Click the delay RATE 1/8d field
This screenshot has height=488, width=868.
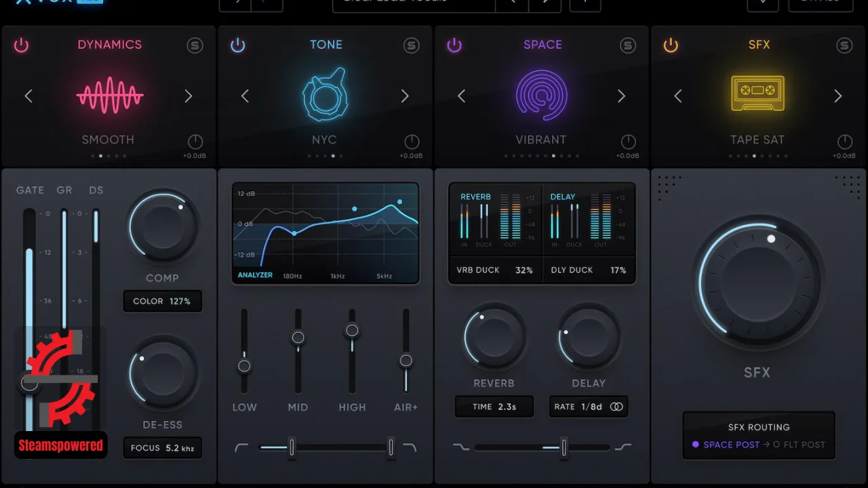[x=589, y=407]
